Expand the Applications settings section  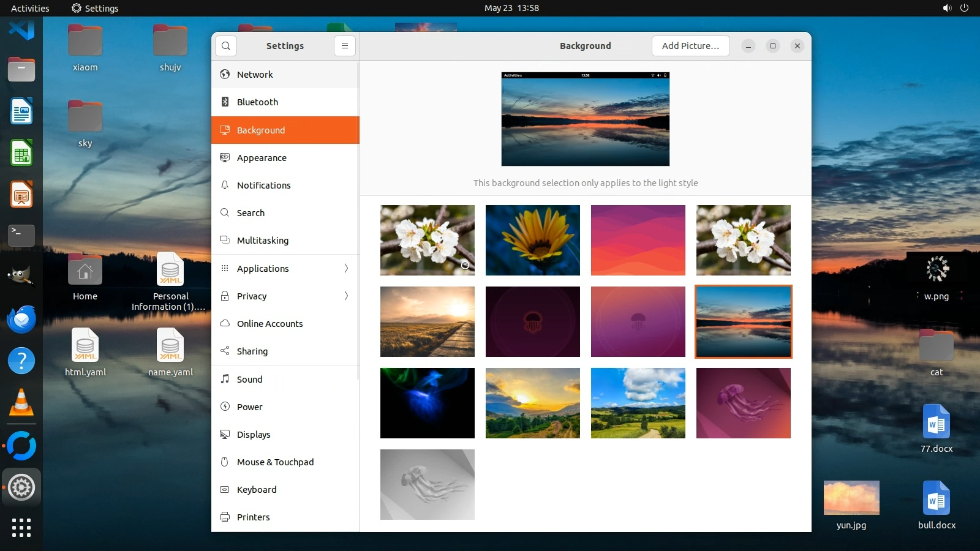tap(285, 268)
